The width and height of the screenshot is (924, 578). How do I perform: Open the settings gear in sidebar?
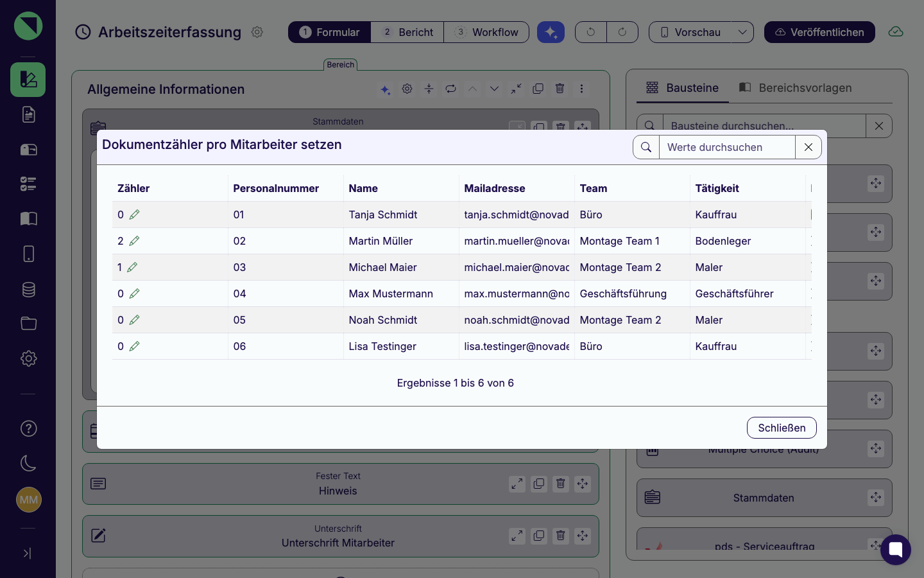pos(28,358)
